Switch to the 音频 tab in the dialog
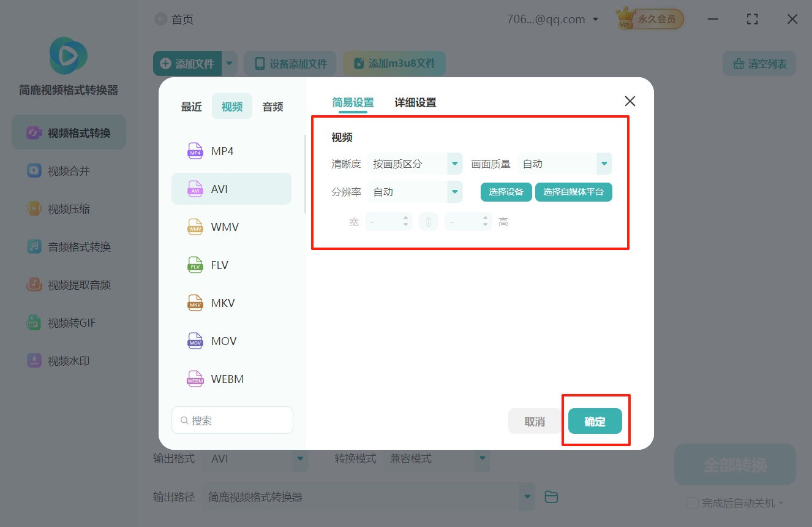This screenshot has height=527, width=812. [x=272, y=106]
